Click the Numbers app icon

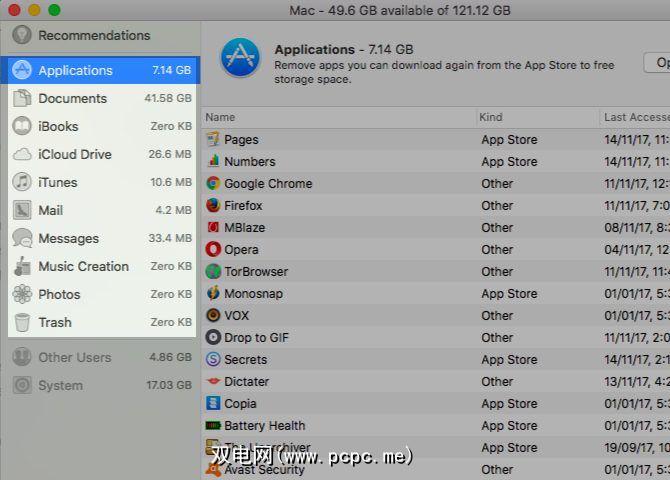(213, 161)
